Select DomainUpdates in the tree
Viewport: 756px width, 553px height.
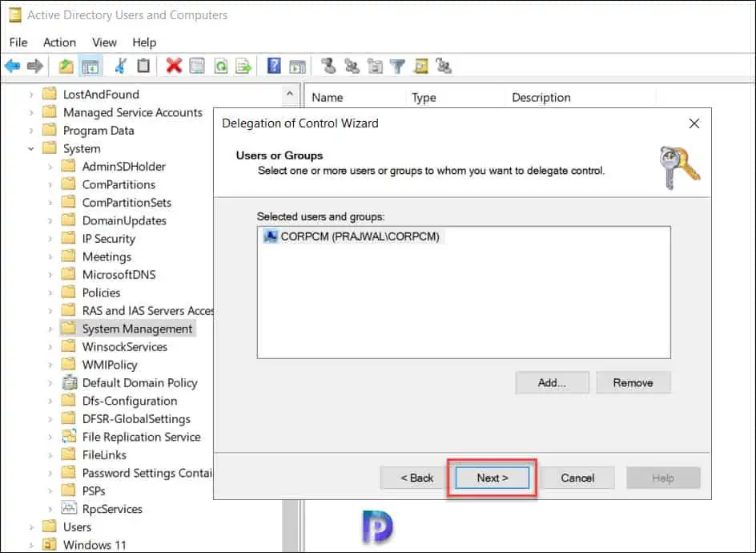[124, 221]
